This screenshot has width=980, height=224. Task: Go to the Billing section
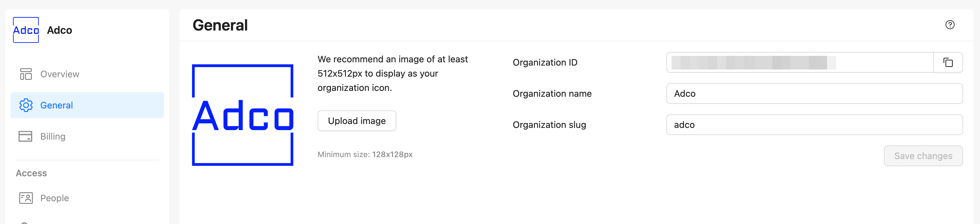(53, 136)
